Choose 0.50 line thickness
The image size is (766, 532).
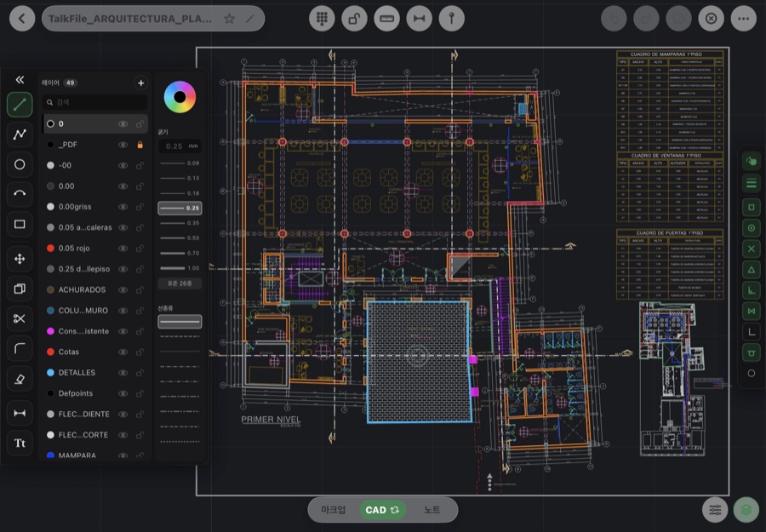tap(180, 237)
